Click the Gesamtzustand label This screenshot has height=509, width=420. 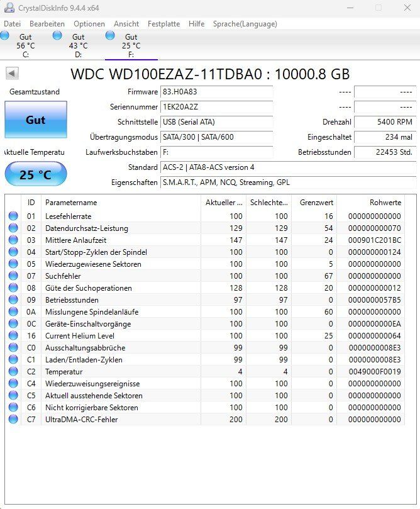tap(35, 92)
